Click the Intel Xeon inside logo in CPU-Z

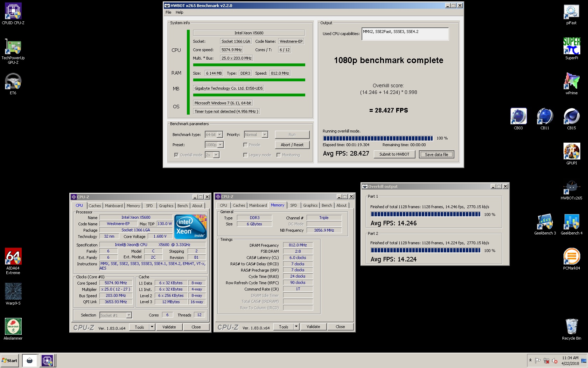pos(191,227)
